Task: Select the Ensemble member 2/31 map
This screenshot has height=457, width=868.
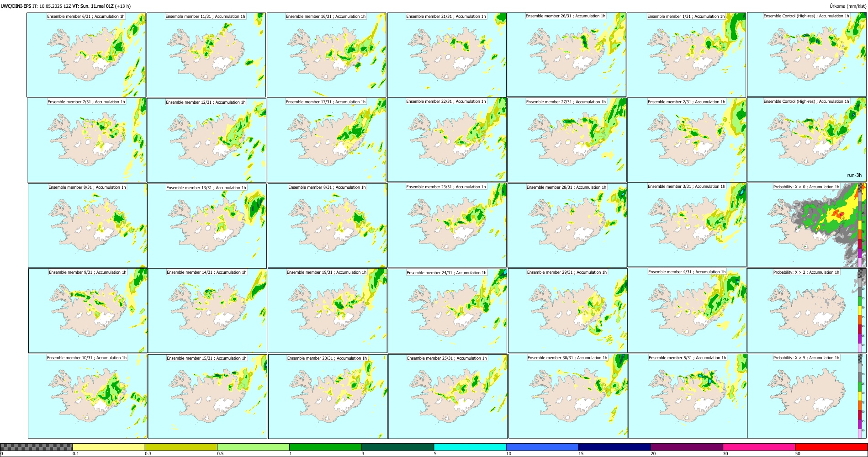Action: click(x=687, y=140)
